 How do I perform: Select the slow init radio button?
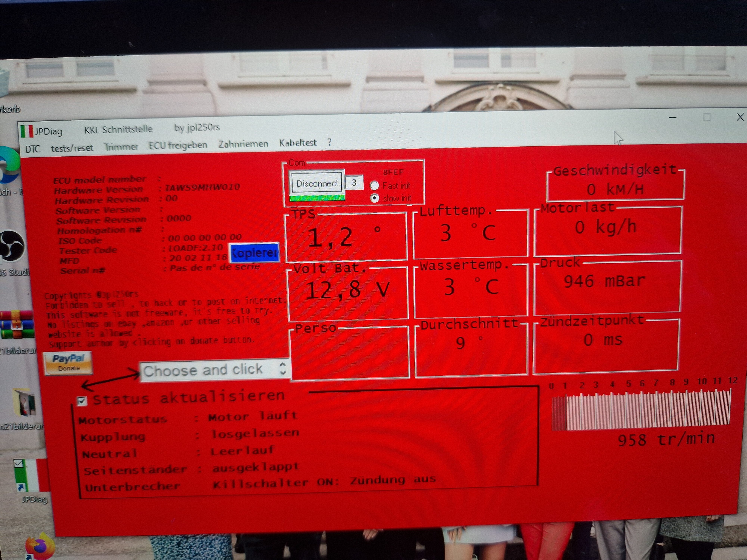(374, 198)
